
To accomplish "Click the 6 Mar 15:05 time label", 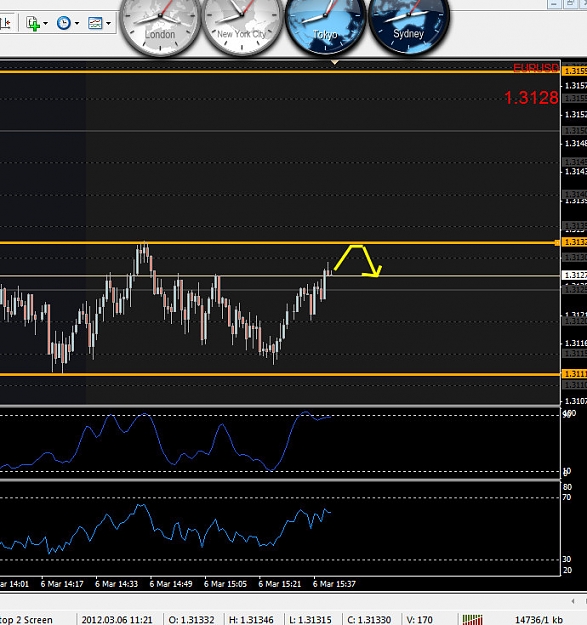I will click(x=225, y=584).
